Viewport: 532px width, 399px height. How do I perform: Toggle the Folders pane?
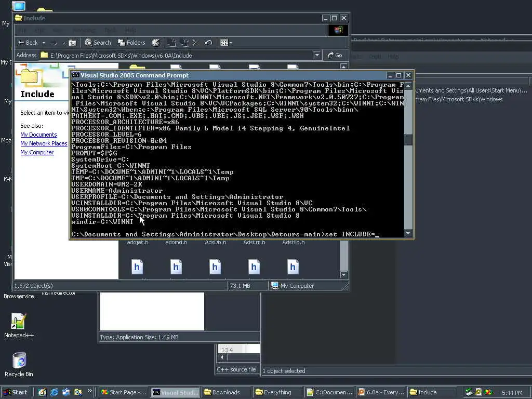131,43
